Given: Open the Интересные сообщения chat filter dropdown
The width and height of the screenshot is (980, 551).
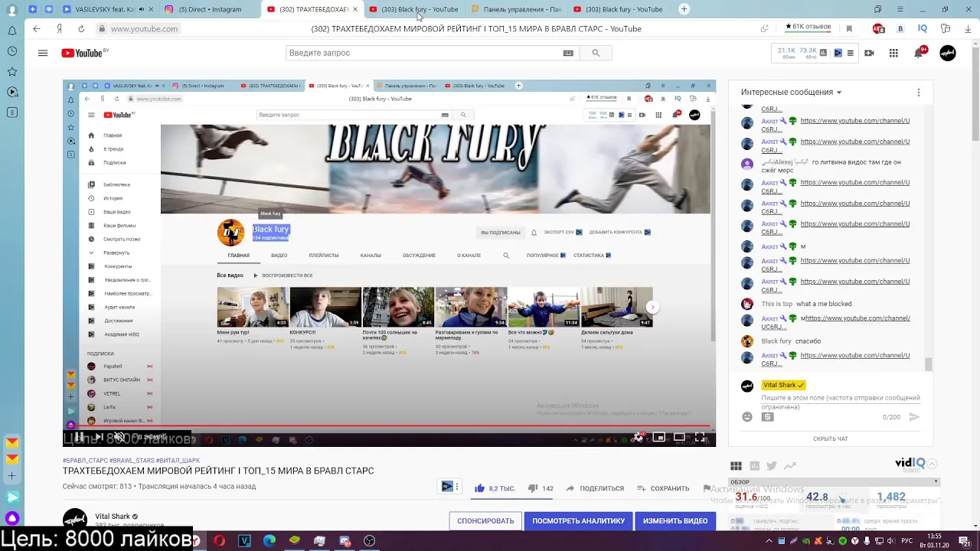Looking at the screenshot, I should pyautogui.click(x=791, y=92).
